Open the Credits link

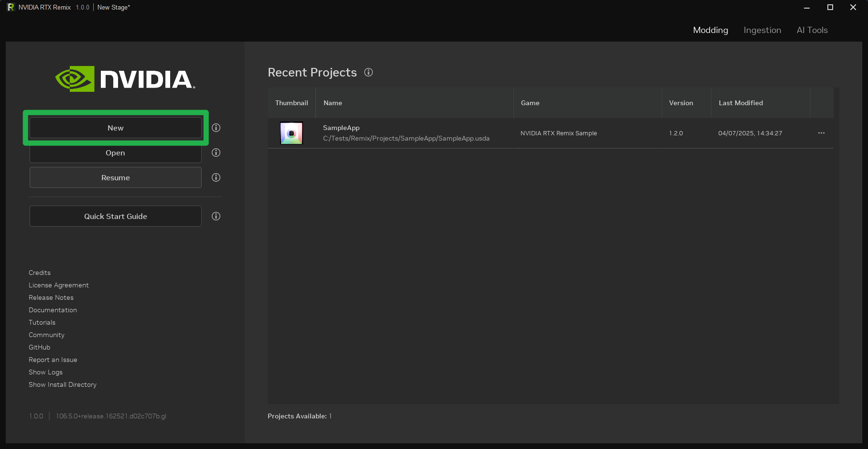[39, 273]
